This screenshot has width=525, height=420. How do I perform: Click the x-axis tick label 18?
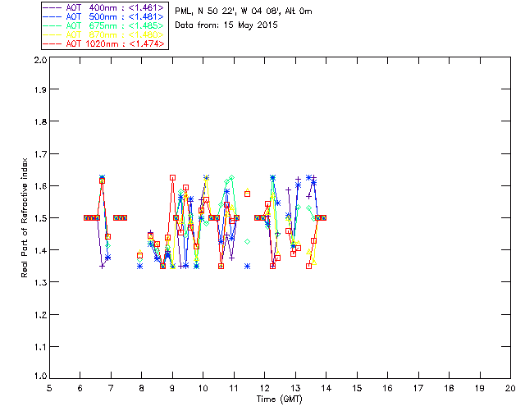pos(449,388)
